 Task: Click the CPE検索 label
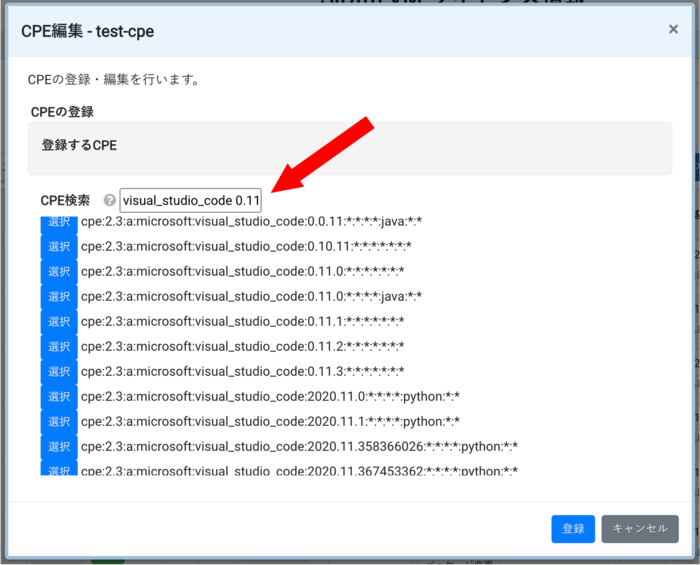point(65,200)
